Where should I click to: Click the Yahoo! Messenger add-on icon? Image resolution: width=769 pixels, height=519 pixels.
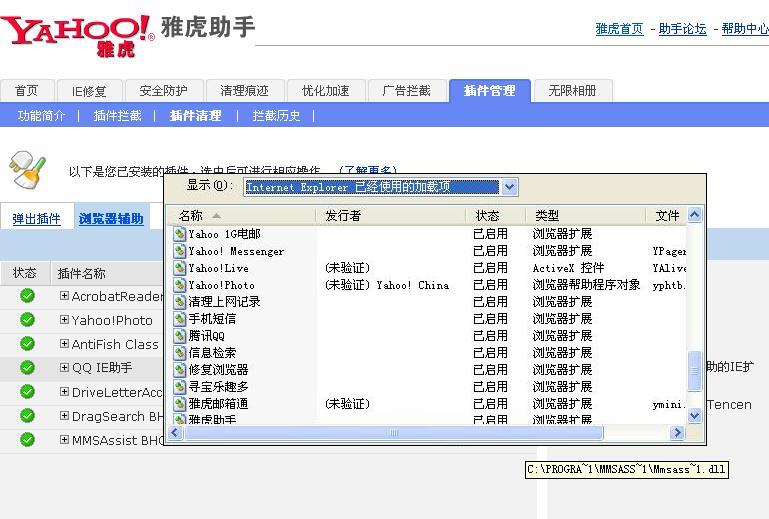[179, 251]
